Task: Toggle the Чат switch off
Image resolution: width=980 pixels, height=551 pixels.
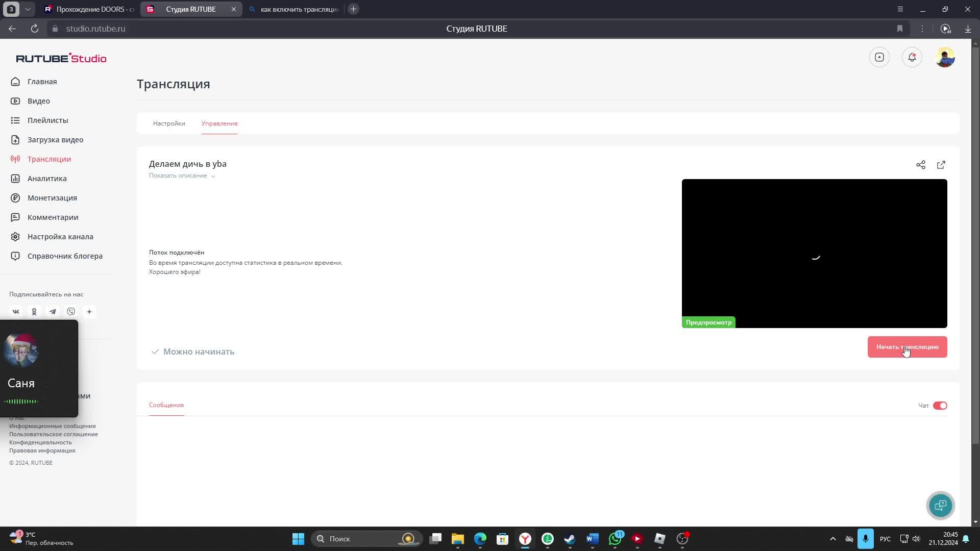Action: click(940, 406)
